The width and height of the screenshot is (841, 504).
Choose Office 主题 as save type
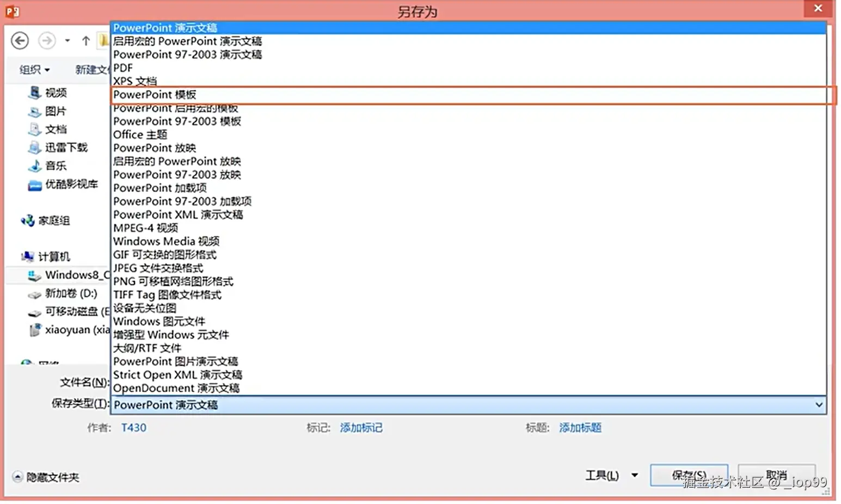[x=468, y=134]
